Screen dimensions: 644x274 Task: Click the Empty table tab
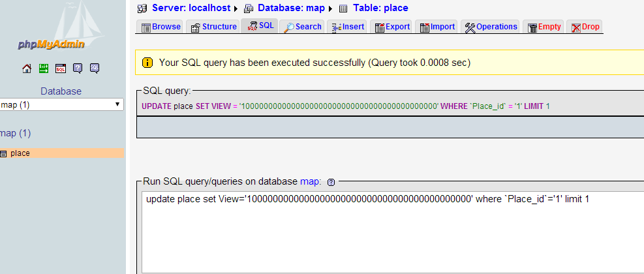(x=544, y=27)
